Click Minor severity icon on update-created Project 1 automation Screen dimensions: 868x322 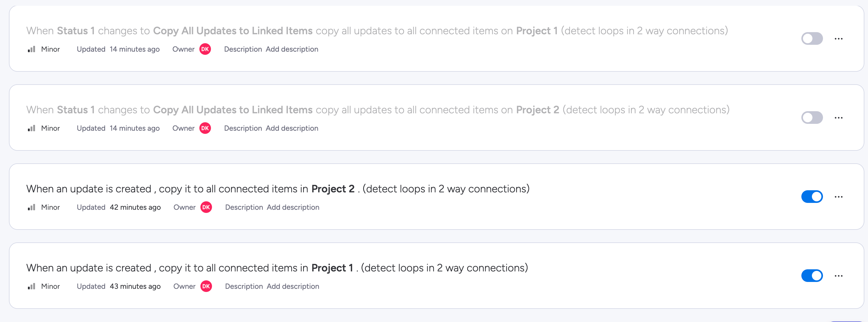(31, 286)
